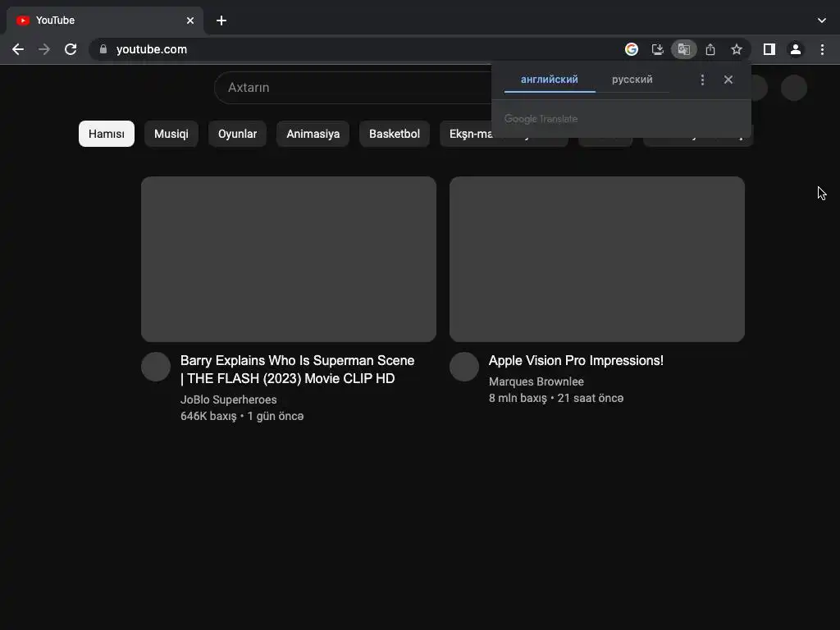840x630 pixels.
Task: Close the Google Translate popup
Action: (728, 80)
